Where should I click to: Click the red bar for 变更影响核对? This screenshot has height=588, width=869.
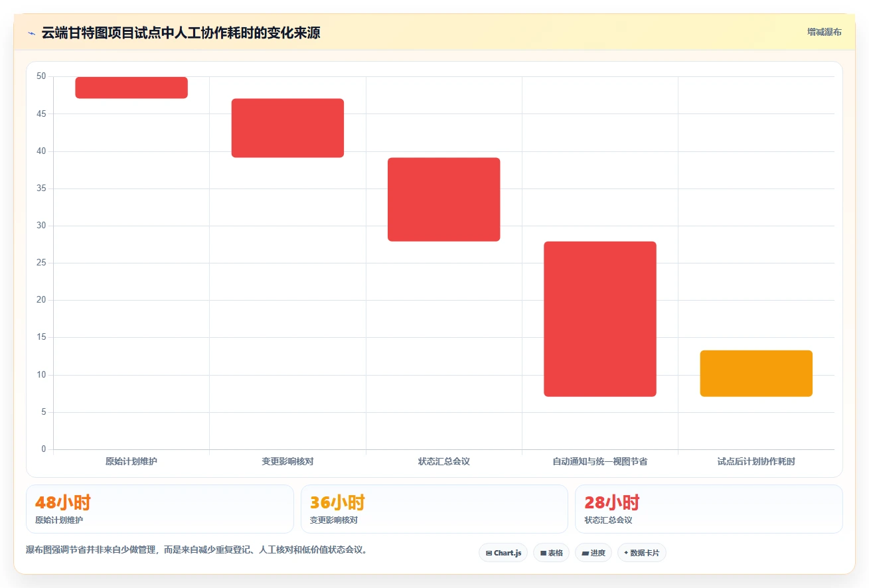(287, 128)
